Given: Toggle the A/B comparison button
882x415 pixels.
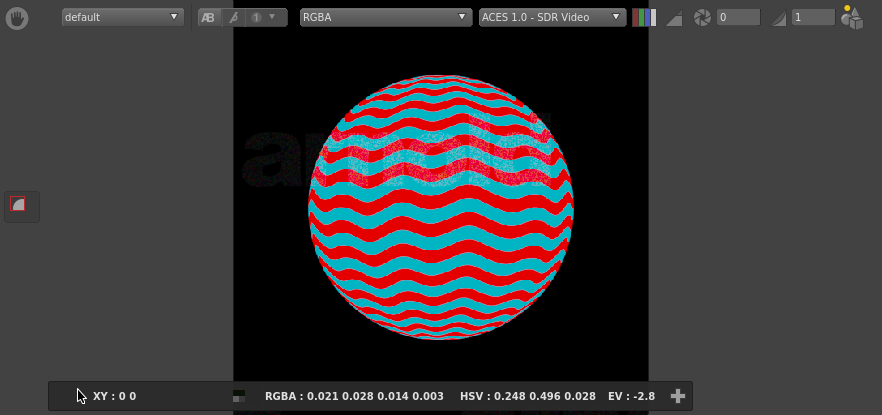Looking at the screenshot, I should tap(208, 17).
